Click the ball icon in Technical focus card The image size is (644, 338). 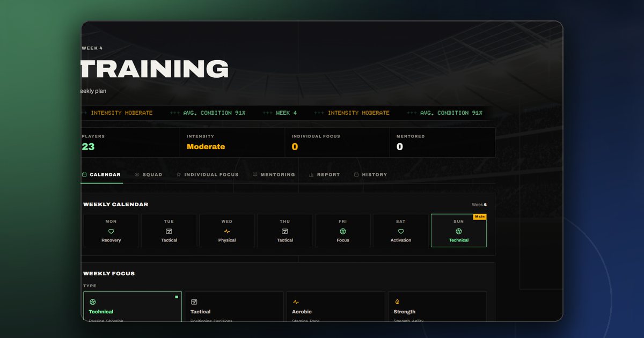[92, 302]
